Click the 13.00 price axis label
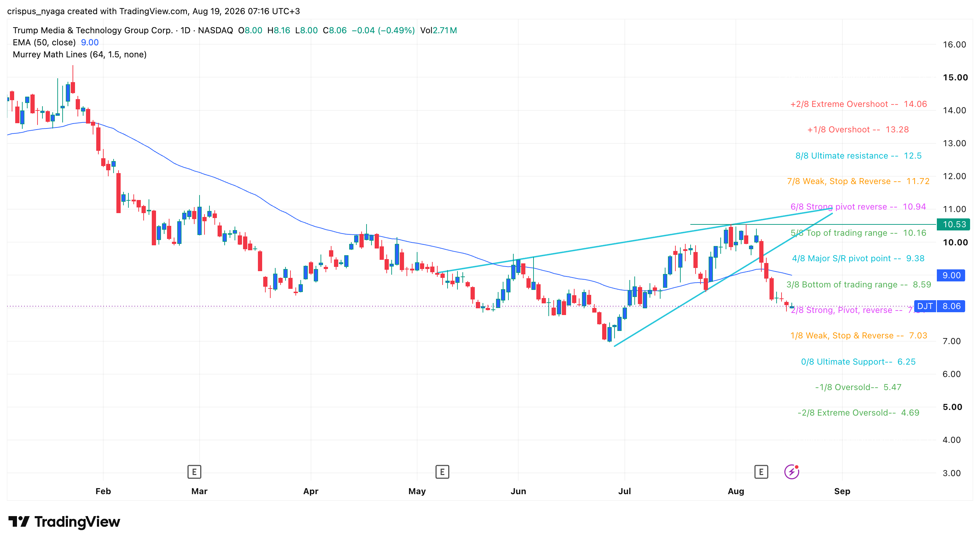The width and height of the screenshot is (980, 543). 954,143
